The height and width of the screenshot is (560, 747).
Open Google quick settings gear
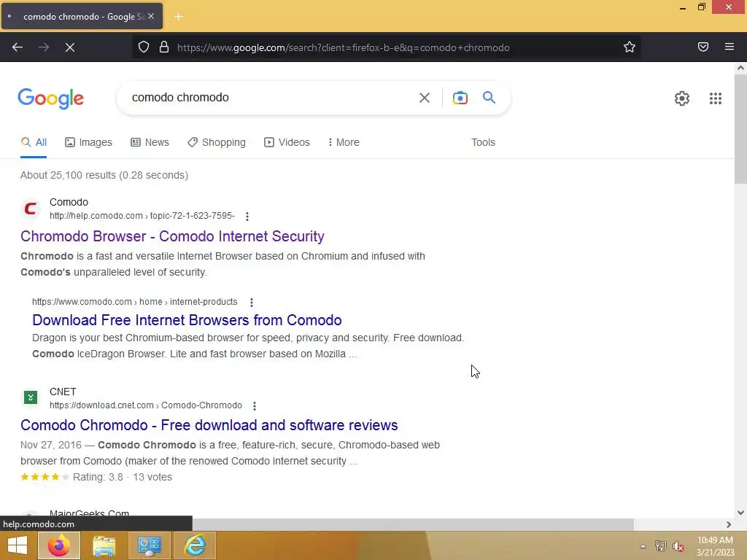click(x=682, y=98)
